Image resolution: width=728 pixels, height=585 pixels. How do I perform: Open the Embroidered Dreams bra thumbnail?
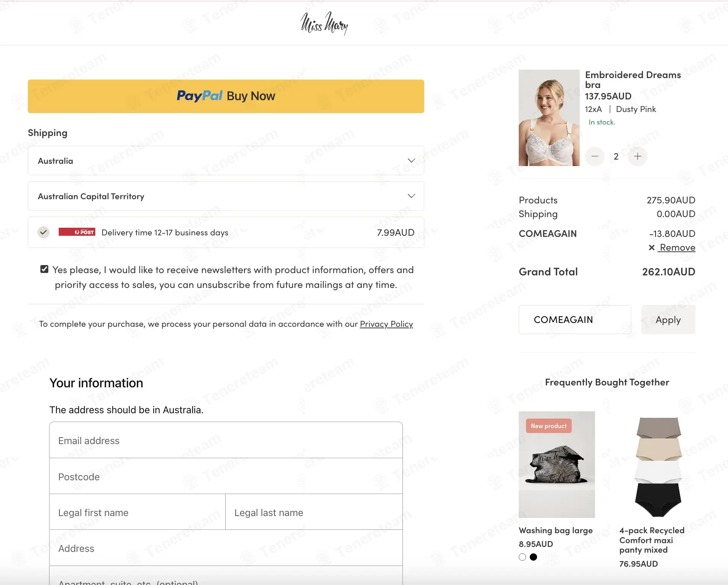[x=549, y=118]
